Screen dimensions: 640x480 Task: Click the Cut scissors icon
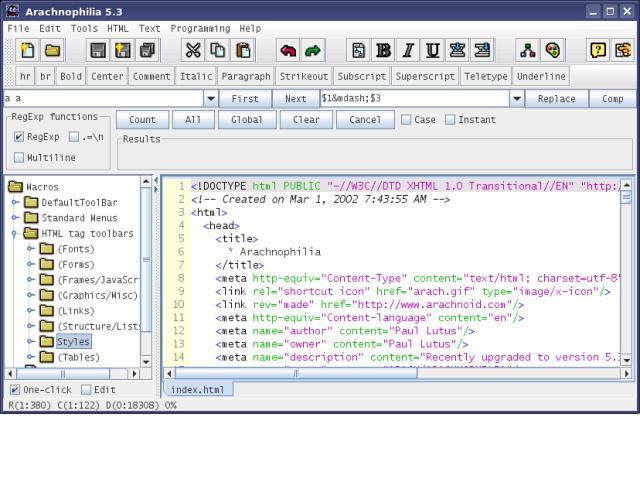tap(193, 51)
